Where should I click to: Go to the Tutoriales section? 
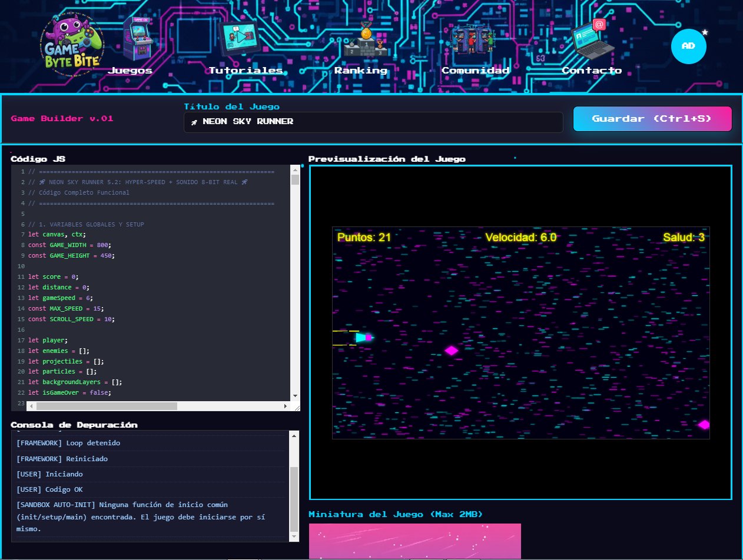pyautogui.click(x=246, y=71)
